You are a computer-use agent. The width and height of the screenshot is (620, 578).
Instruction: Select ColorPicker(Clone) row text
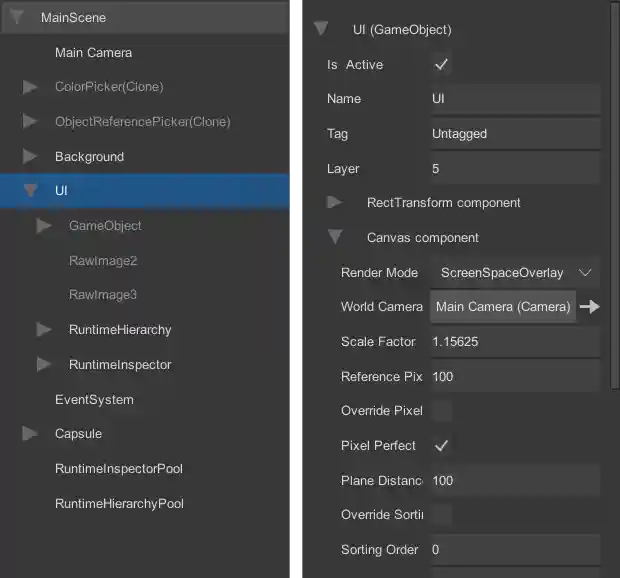[x=109, y=87]
